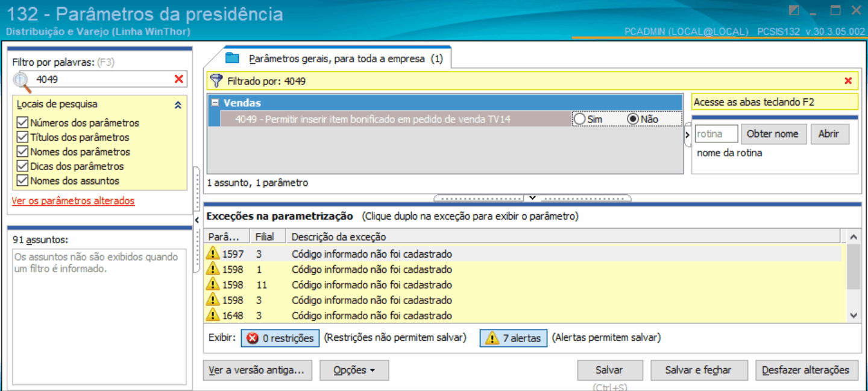Click the folder icon on the parameters tab
868x391 pixels.
click(x=233, y=58)
